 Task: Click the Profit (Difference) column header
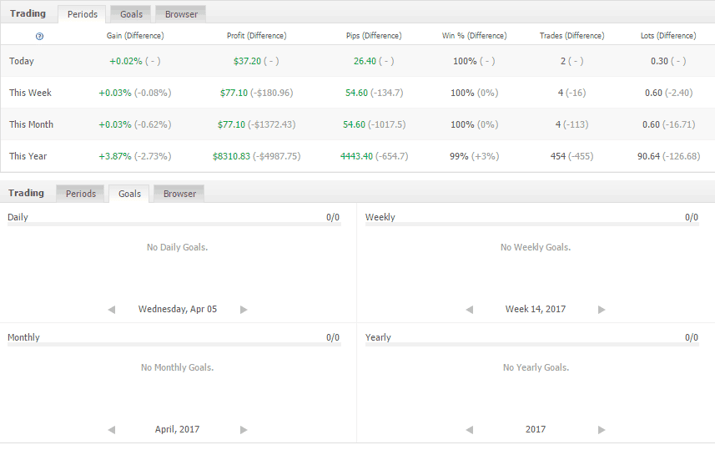(x=257, y=36)
